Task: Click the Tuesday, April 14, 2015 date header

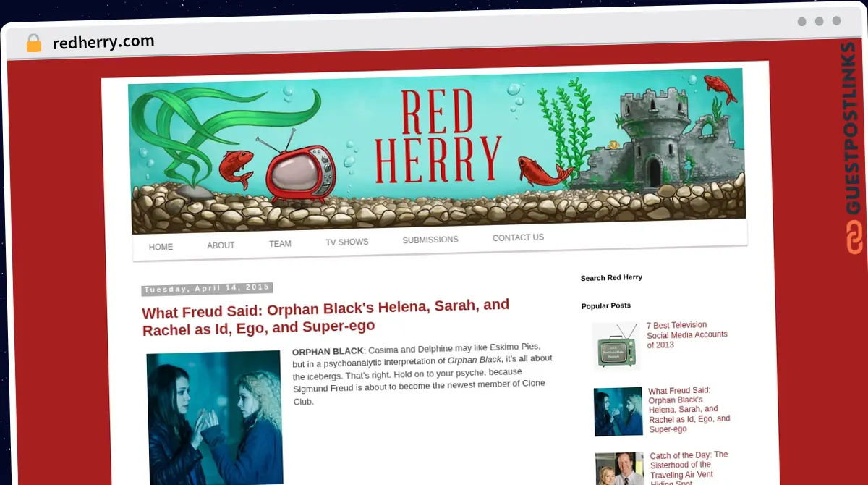Action: 207,289
